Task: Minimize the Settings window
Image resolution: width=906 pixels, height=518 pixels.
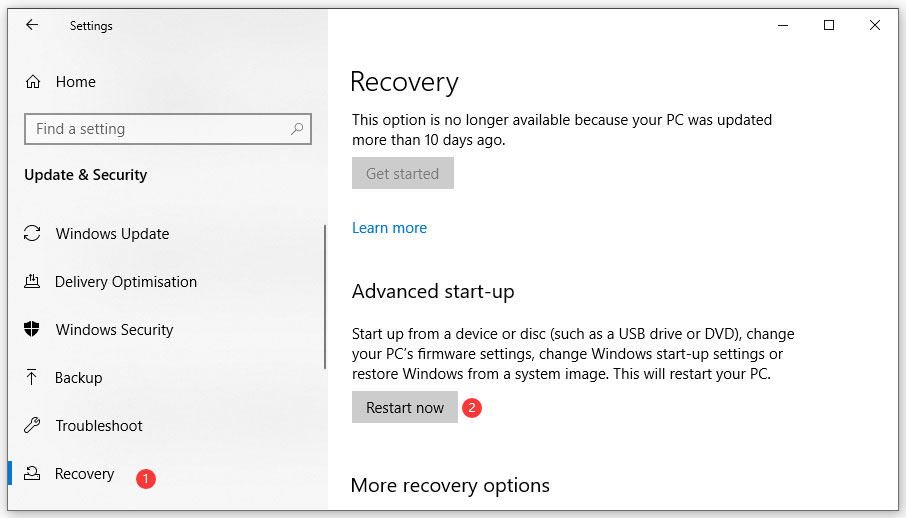Action: pyautogui.click(x=783, y=25)
